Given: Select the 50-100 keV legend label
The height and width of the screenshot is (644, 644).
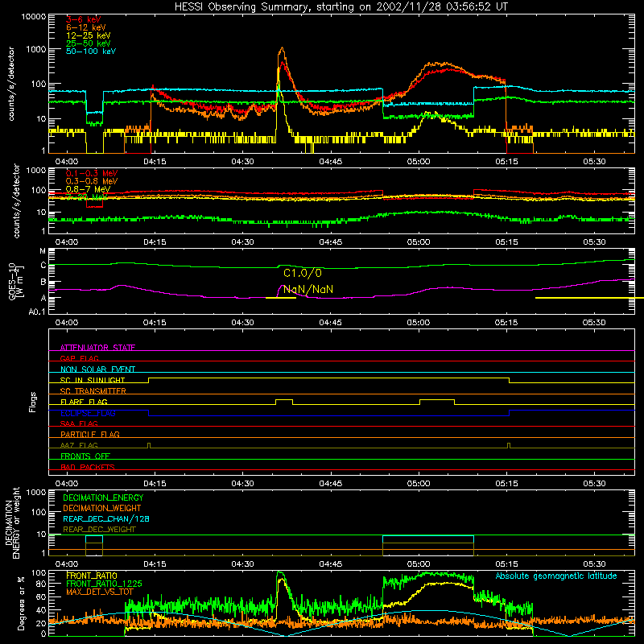Looking at the screenshot, I should 91,51.
